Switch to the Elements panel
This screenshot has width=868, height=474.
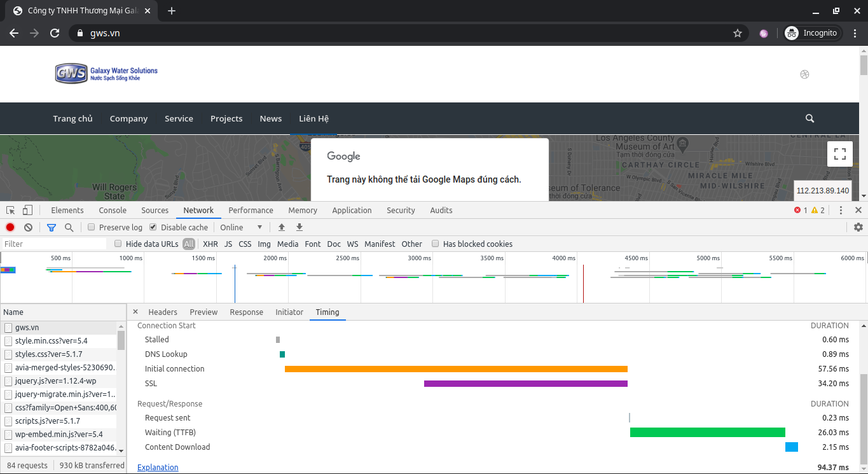pos(67,210)
